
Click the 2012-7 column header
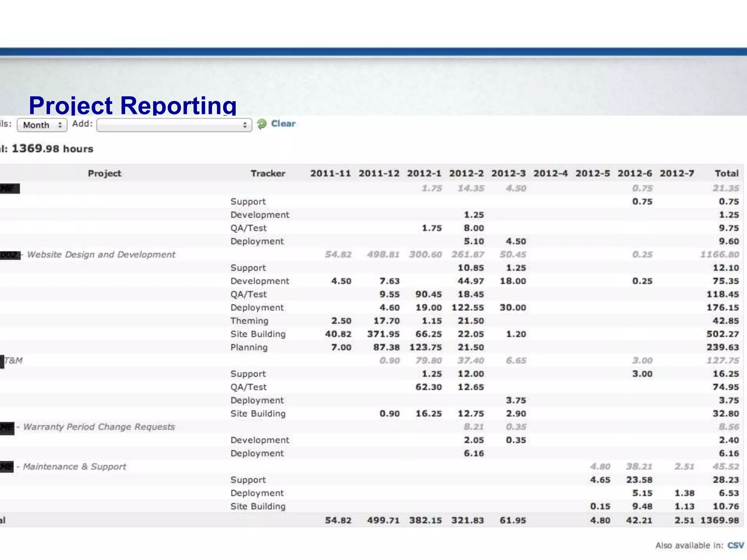click(677, 173)
